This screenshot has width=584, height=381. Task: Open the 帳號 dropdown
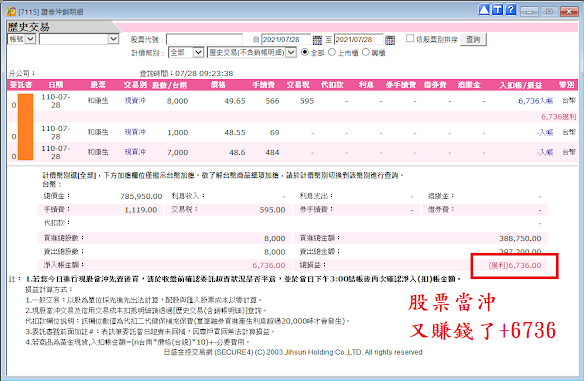click(x=22, y=39)
